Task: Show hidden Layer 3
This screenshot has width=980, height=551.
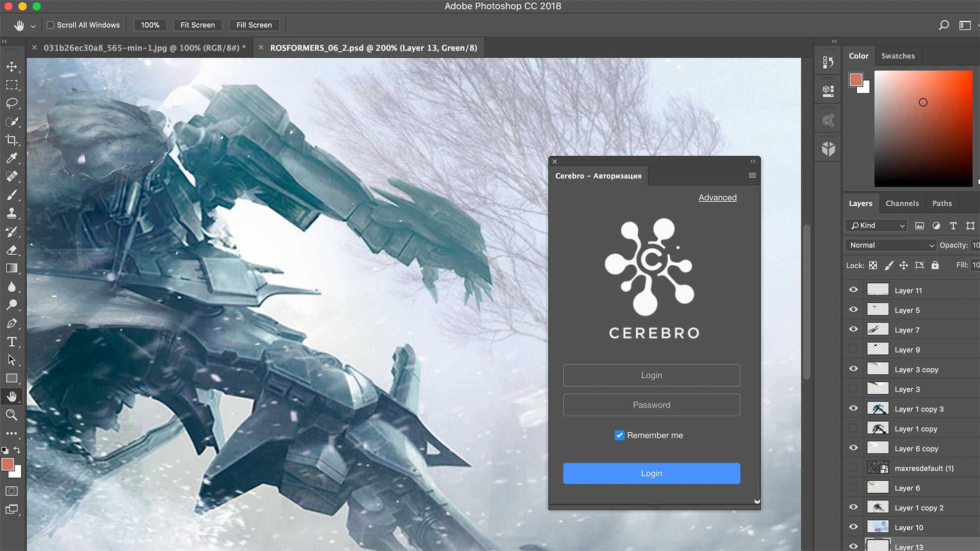Action: [x=853, y=389]
